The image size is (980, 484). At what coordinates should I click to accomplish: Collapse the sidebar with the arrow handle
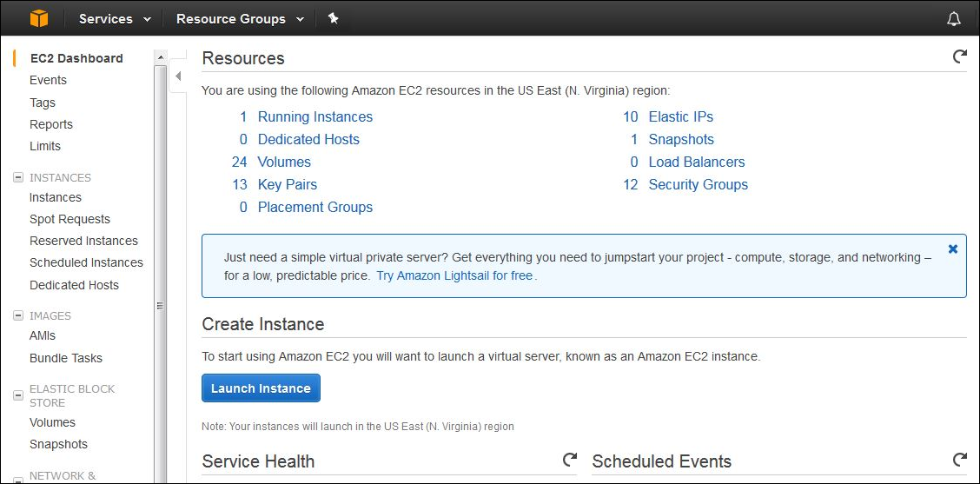point(178,76)
